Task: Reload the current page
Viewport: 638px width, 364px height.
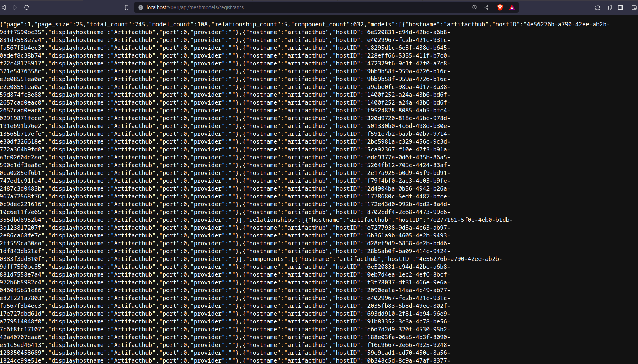Action: point(27,7)
